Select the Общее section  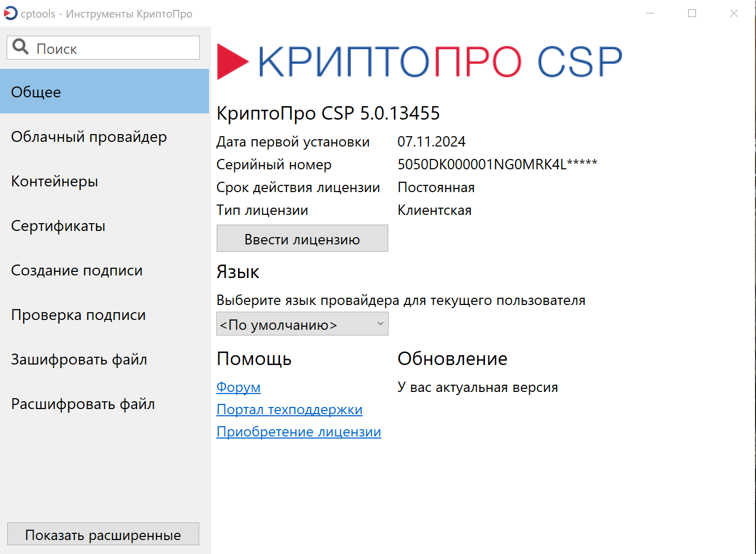(x=105, y=92)
